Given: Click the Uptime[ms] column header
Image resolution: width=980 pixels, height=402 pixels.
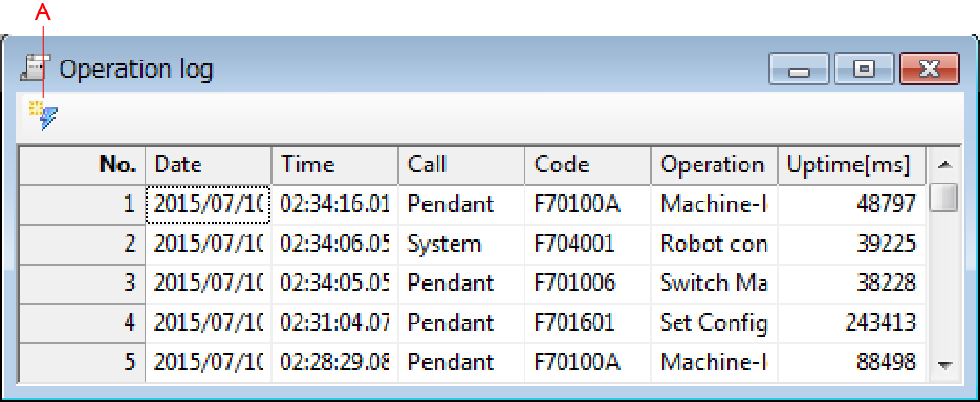Looking at the screenshot, I should [851, 165].
